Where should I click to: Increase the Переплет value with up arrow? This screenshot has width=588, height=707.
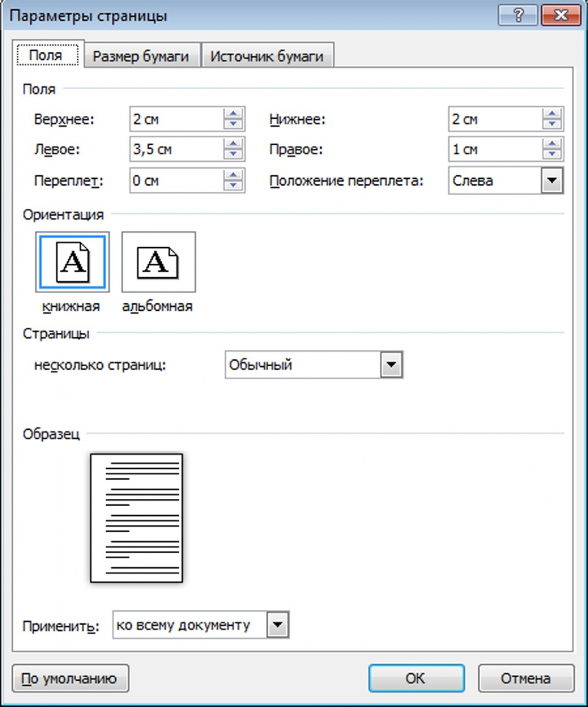[x=233, y=175]
